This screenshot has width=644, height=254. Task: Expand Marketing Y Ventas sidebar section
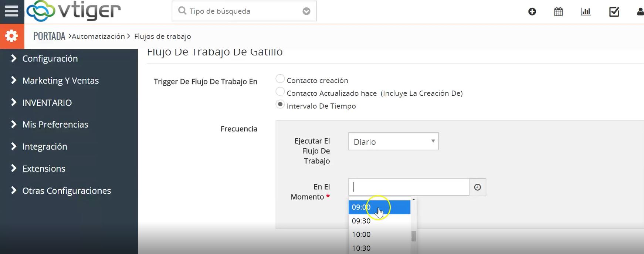point(60,81)
